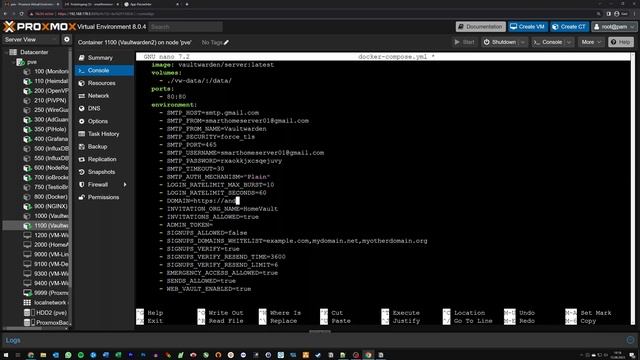640x360 pixels.
Task: Open the Firewall tab
Action: [98, 184]
